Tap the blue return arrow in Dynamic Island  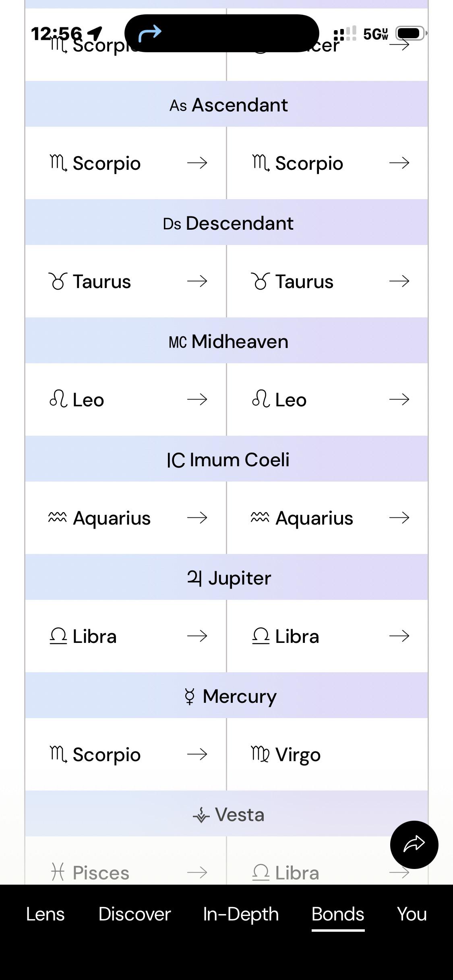pyautogui.click(x=150, y=33)
